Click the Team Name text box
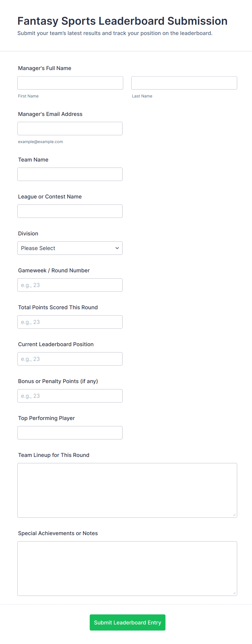 (70, 174)
